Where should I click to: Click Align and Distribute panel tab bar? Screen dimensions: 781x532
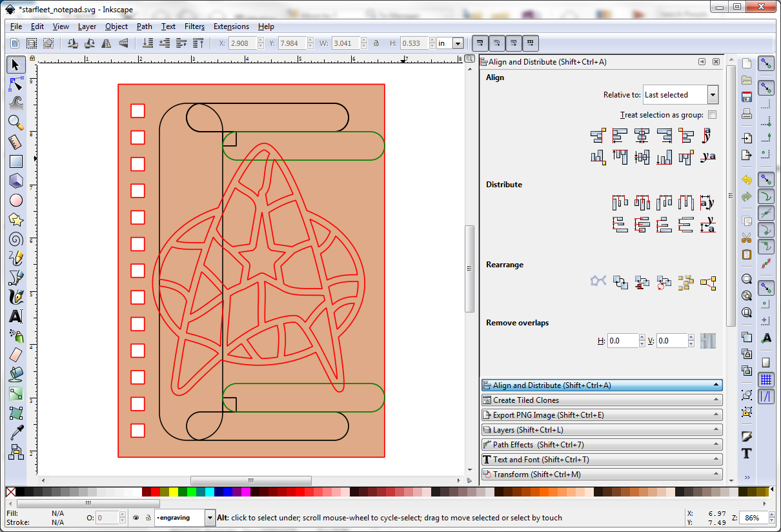point(602,385)
